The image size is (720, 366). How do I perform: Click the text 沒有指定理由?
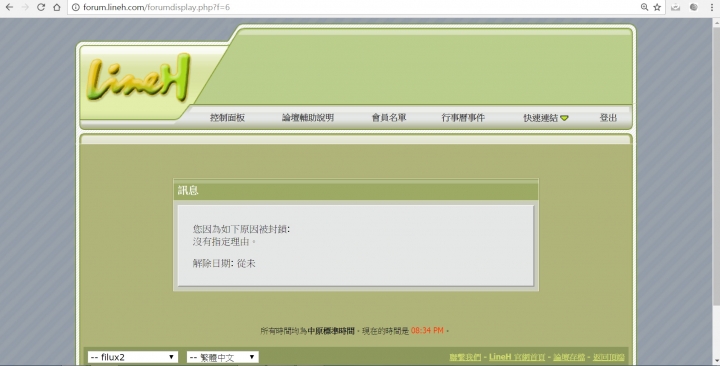(222, 241)
